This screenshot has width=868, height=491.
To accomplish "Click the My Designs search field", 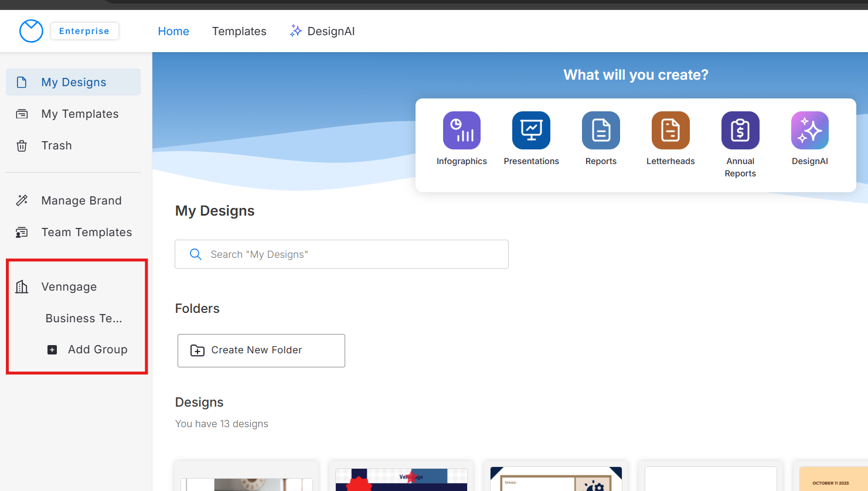I will point(342,254).
